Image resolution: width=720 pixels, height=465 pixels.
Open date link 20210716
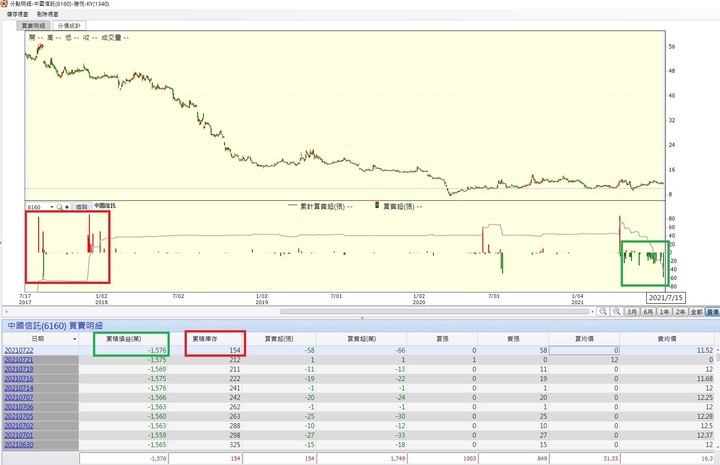[19, 379]
